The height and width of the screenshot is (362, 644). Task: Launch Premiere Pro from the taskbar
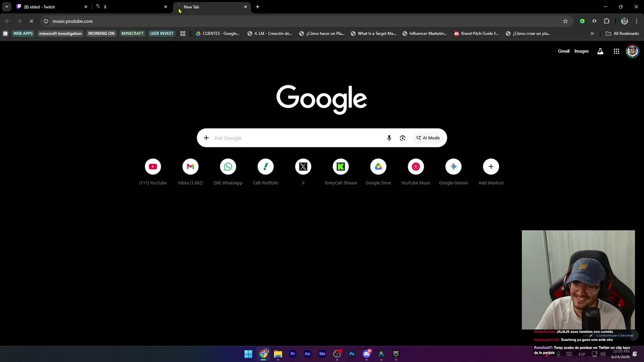pos(293,354)
